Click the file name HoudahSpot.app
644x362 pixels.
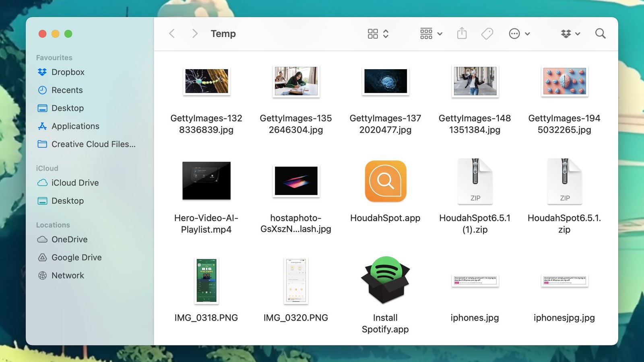pos(385,218)
